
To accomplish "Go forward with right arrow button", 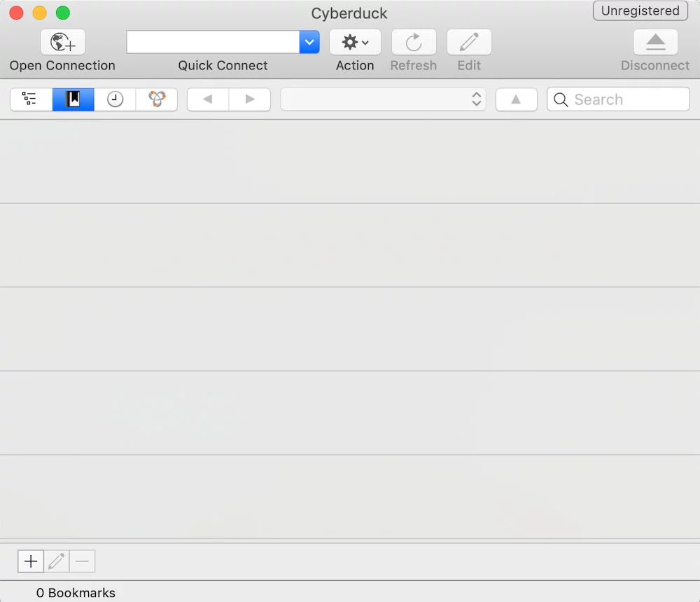I will click(250, 99).
